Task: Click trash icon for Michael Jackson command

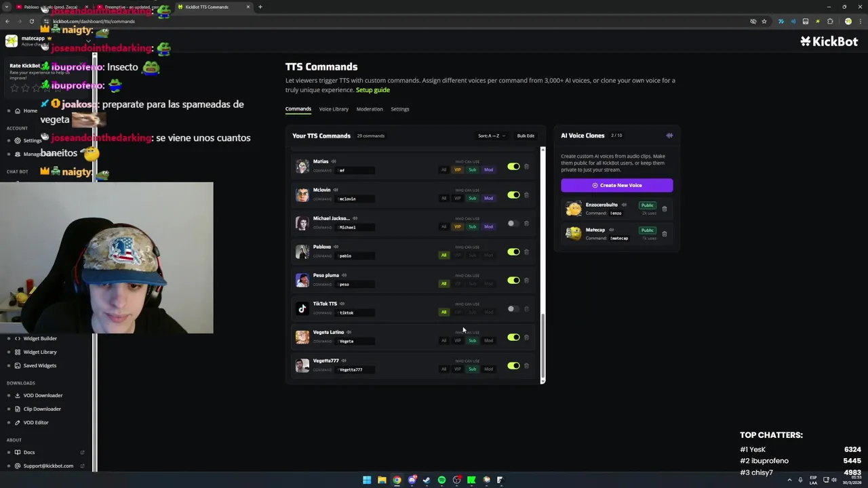Action: [x=526, y=224]
